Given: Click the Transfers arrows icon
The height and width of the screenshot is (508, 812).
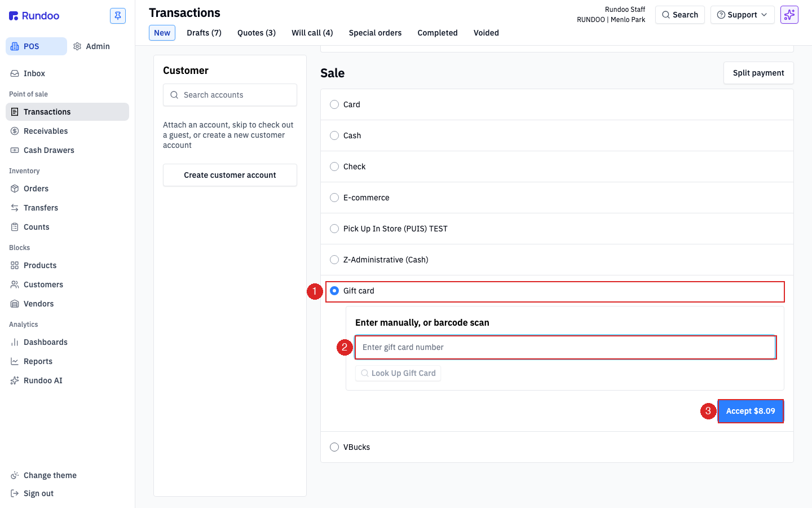Looking at the screenshot, I should [x=15, y=208].
